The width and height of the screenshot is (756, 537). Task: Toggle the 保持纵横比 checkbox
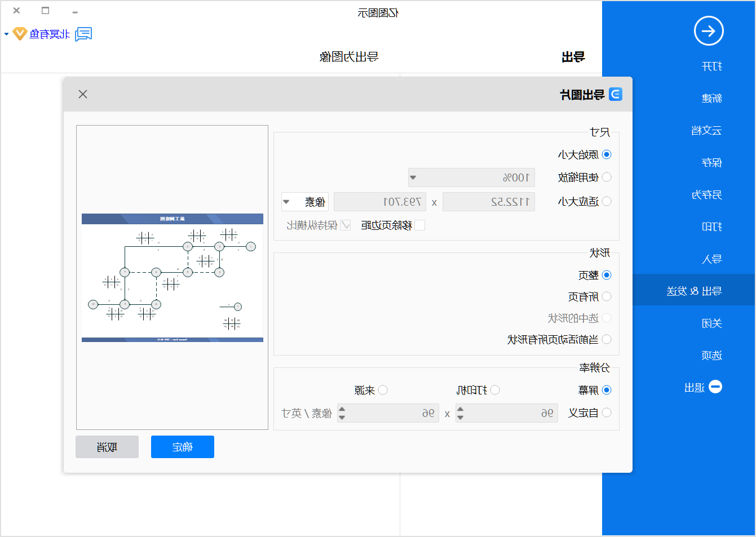(x=346, y=225)
